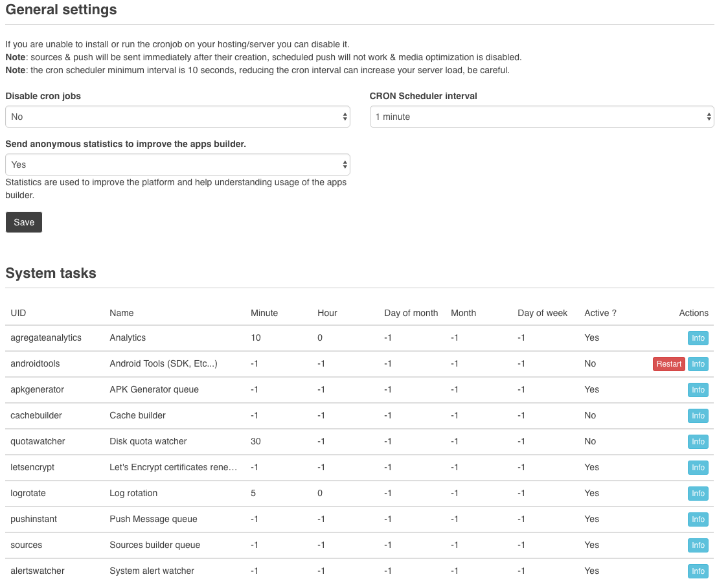Open the Disable cron jobs dropdown
This screenshot has height=581, width=728.
coord(177,117)
